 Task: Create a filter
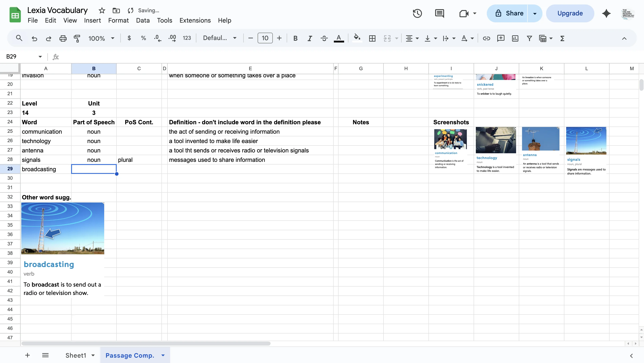coord(529,38)
